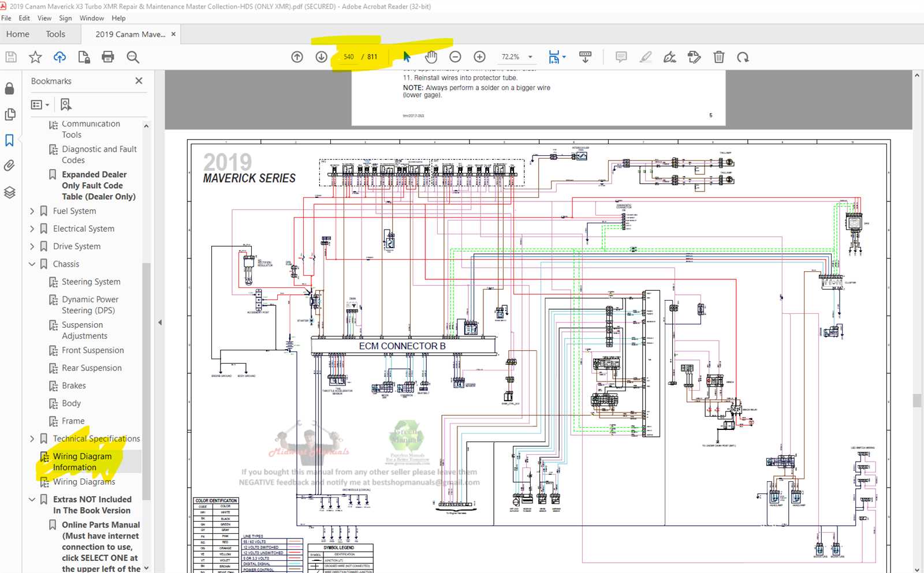Open the Wiring Diagrams bookmark
The image size is (924, 573).
tap(84, 482)
